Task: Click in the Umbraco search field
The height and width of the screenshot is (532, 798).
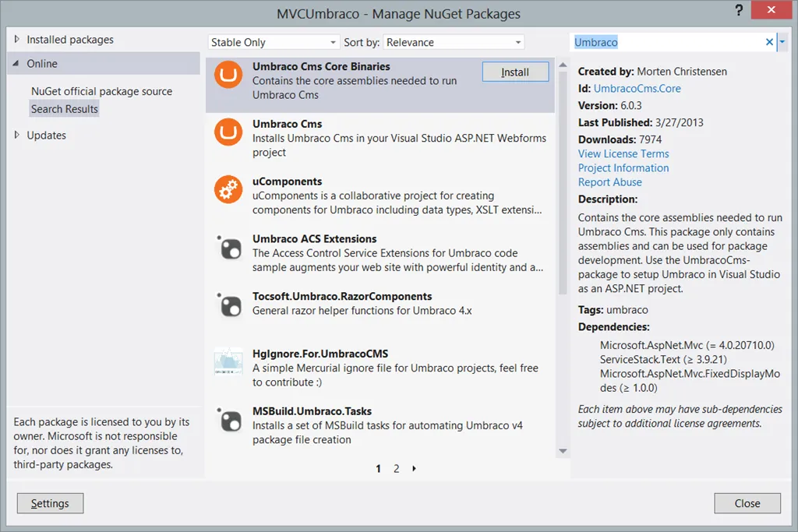Action: (x=666, y=43)
